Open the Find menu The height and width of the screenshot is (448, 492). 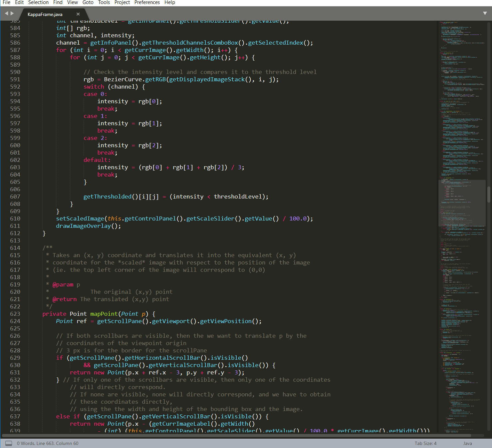[x=58, y=2]
